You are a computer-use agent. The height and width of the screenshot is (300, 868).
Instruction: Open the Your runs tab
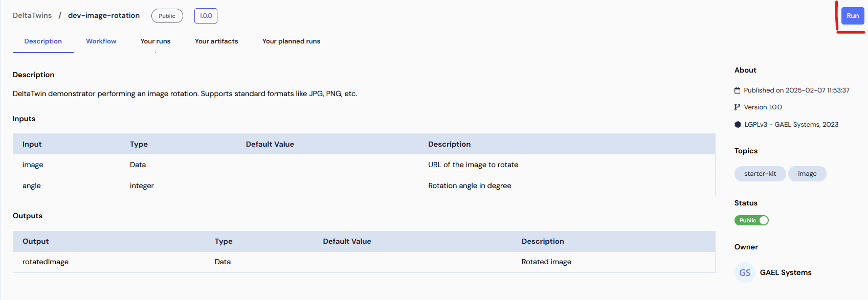tap(155, 41)
